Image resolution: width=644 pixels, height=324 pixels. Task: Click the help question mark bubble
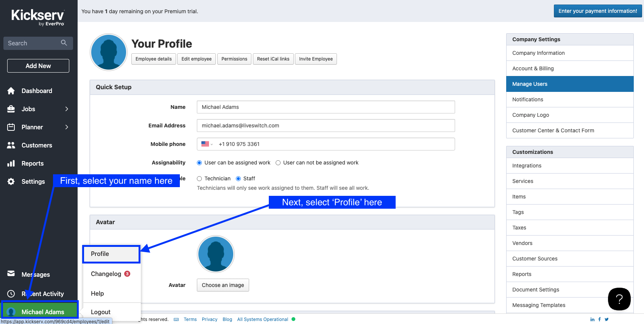coord(619,299)
